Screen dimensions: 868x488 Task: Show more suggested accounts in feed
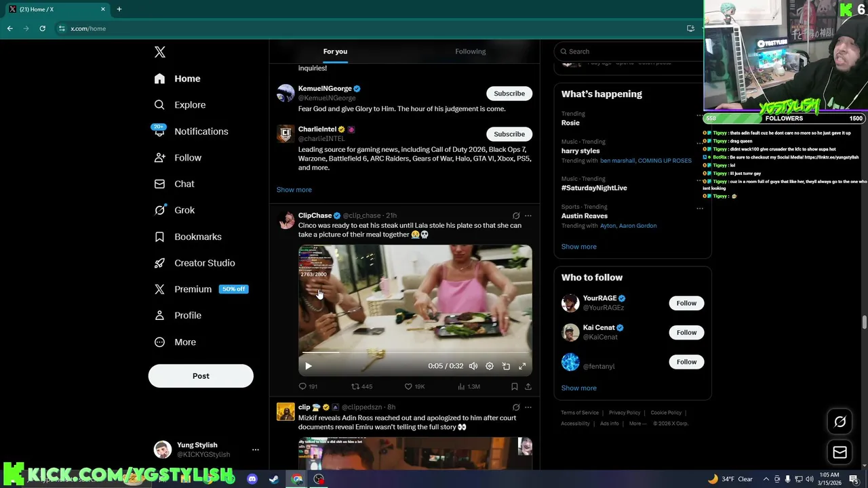(294, 190)
